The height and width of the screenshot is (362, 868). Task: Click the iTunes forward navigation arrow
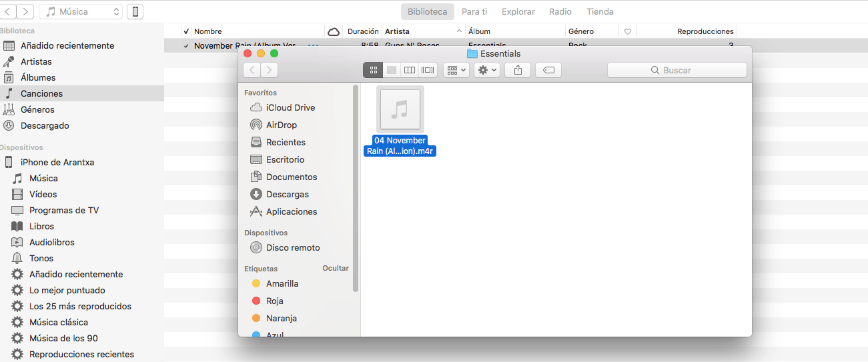[x=25, y=11]
